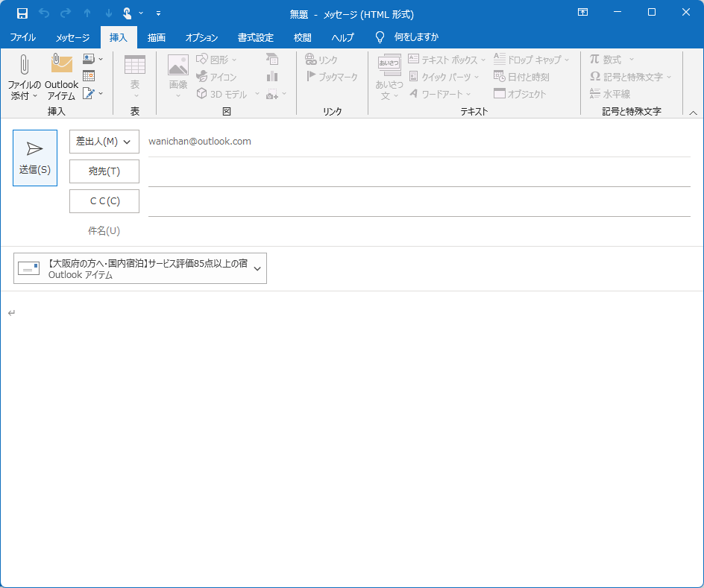Undo the last action
Image resolution: width=704 pixels, height=588 pixels.
click(44, 13)
